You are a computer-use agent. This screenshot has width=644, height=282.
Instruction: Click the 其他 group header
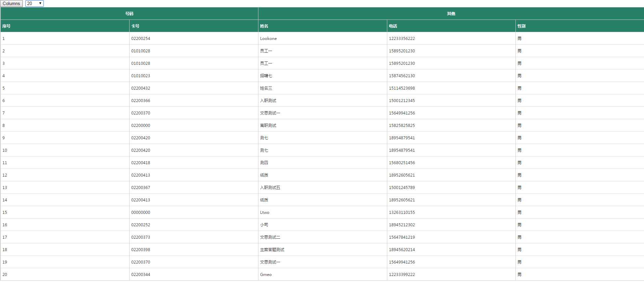click(451, 13)
